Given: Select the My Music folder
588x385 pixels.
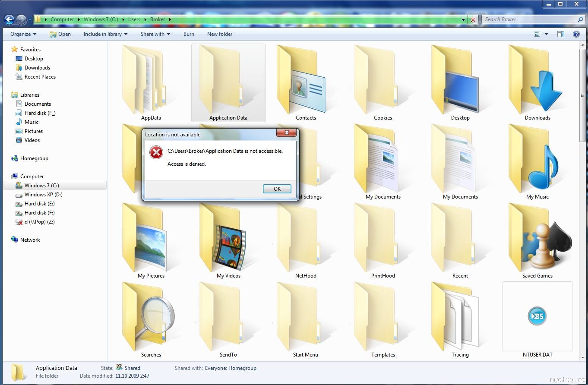Looking at the screenshot, I should click(537, 162).
